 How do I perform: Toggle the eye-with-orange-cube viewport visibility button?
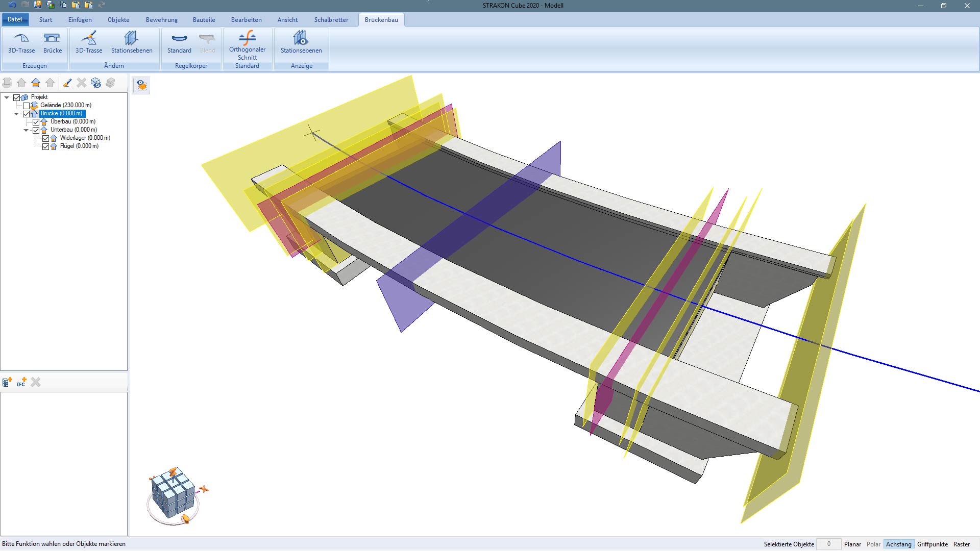point(141,85)
